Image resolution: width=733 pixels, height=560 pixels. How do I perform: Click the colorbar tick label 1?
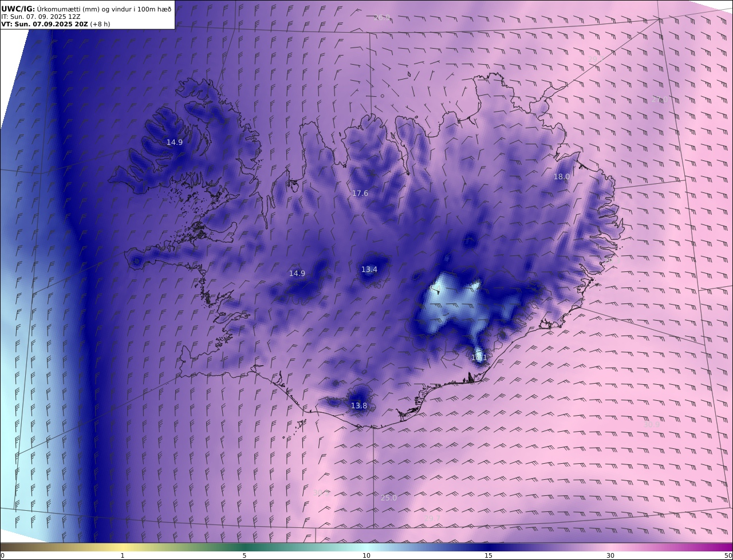click(122, 555)
